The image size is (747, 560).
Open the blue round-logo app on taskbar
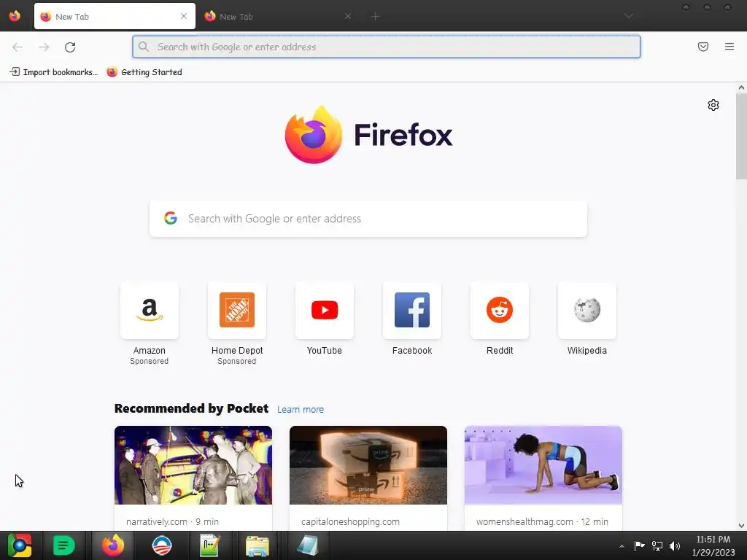161,545
